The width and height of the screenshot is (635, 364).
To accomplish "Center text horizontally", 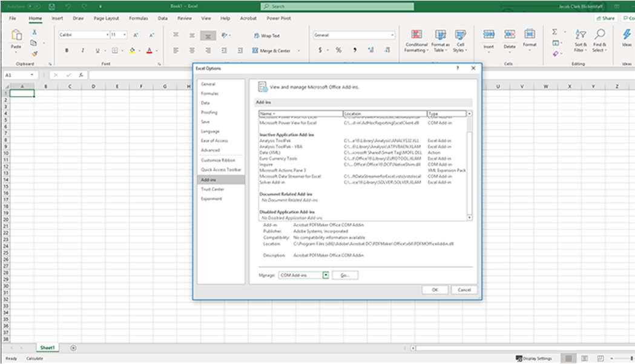I will click(192, 51).
